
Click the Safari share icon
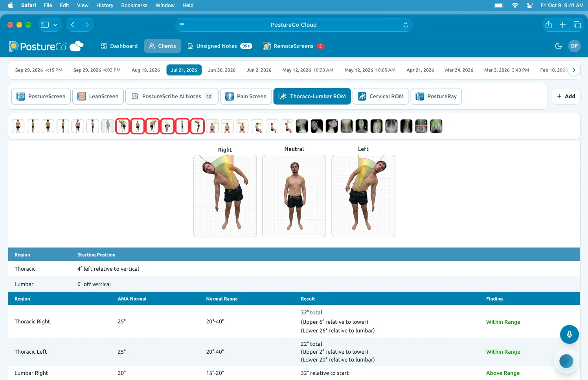pos(549,25)
